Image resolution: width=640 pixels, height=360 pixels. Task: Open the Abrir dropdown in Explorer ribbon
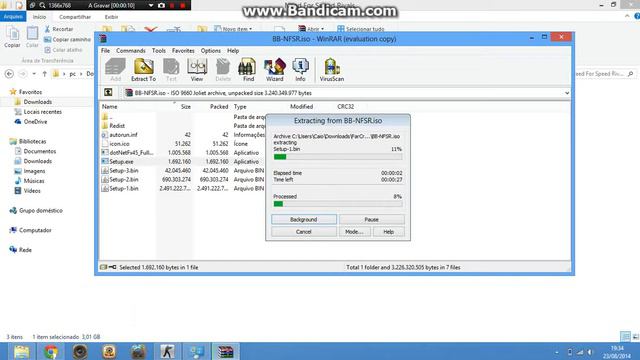click(311, 29)
